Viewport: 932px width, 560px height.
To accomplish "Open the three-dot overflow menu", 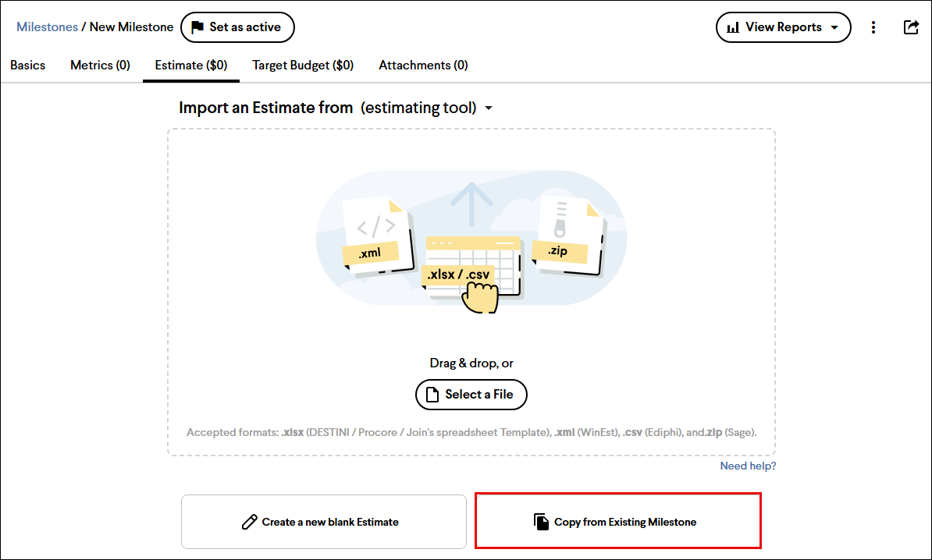I will [x=873, y=27].
